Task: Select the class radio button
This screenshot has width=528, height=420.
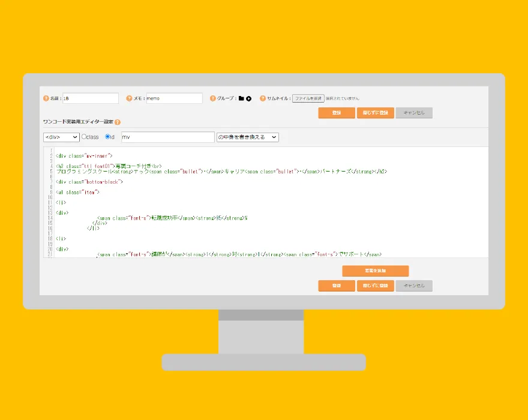Action: (x=84, y=137)
